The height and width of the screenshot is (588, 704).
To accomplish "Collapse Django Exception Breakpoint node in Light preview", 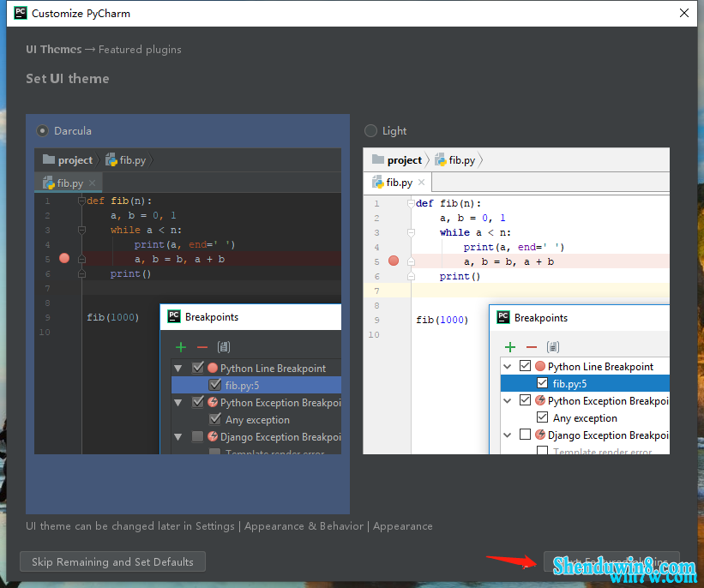I will point(508,435).
